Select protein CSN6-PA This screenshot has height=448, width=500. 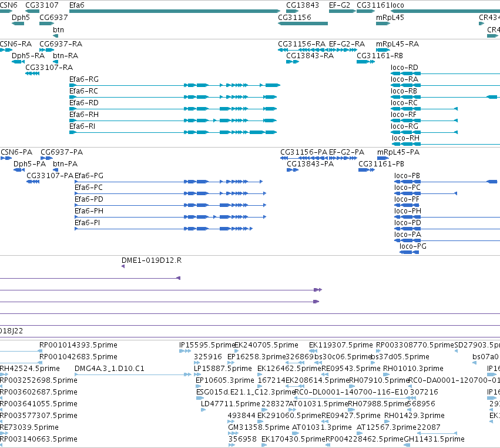[16, 152]
